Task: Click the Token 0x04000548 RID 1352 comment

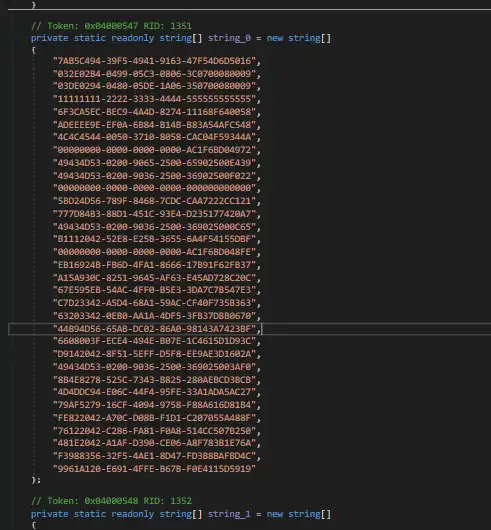Action: click(x=111, y=501)
